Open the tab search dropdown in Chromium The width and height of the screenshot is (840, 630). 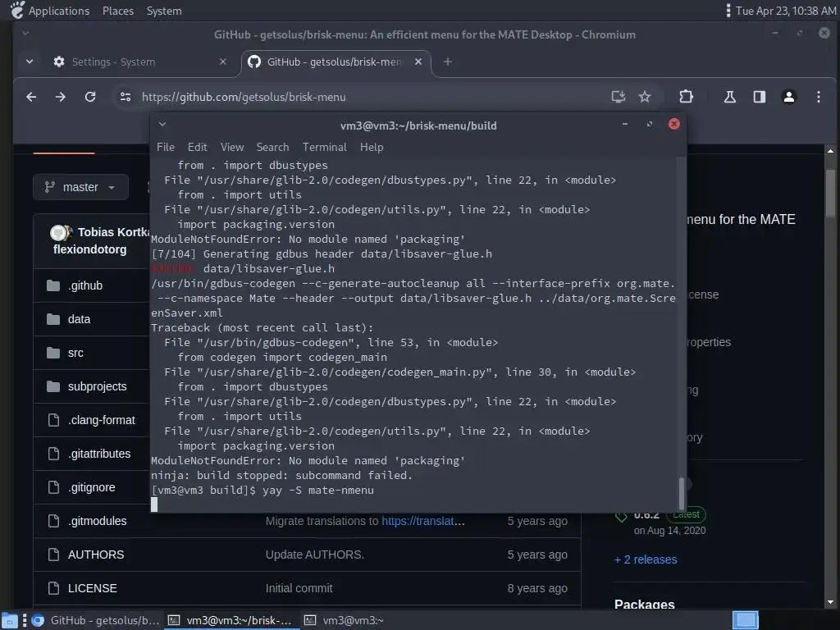coord(30,62)
